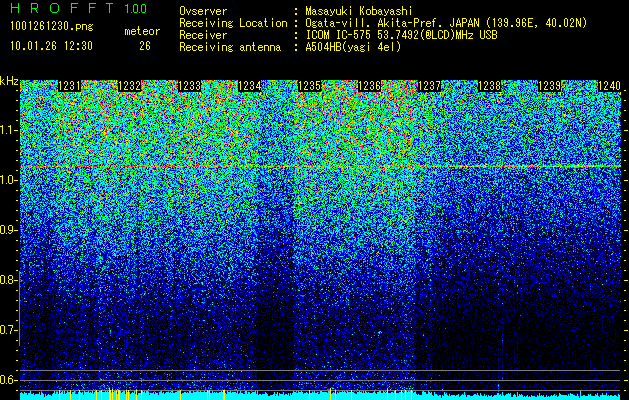629x400 pixels.
Task: Click the 1.1 frequency axis label
Action: click(9, 130)
